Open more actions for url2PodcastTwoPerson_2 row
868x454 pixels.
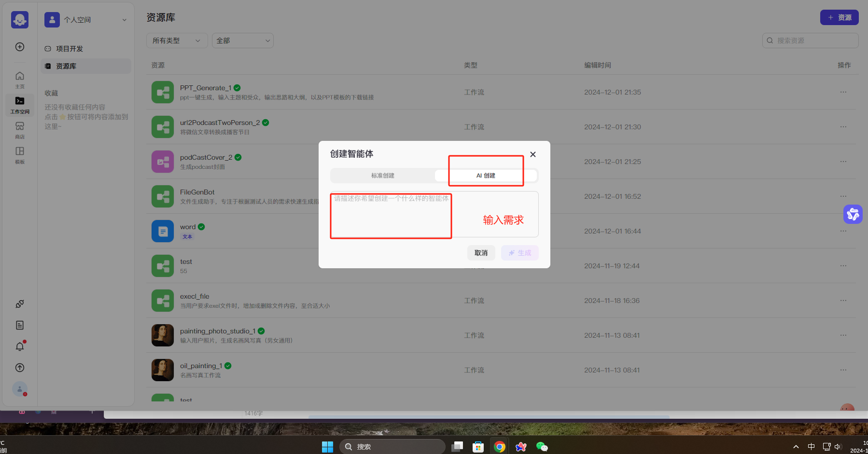coord(843,127)
